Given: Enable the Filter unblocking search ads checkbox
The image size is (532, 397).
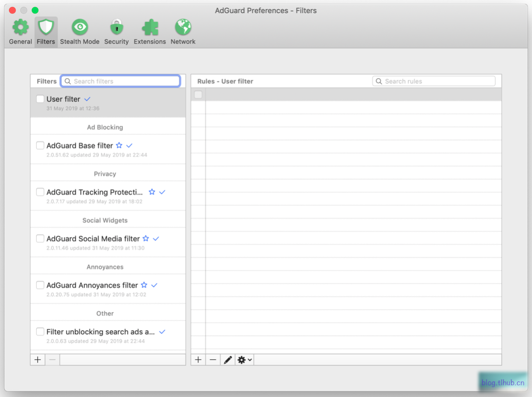Looking at the screenshot, I should [x=40, y=331].
